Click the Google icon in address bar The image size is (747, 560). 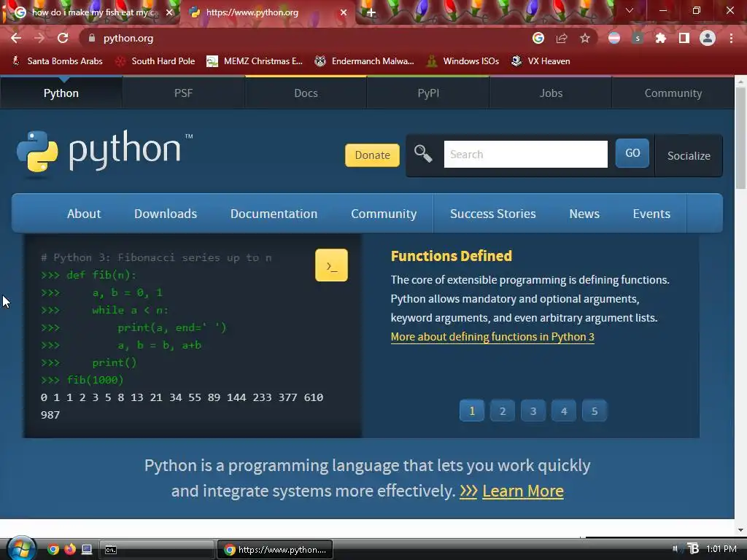(538, 38)
